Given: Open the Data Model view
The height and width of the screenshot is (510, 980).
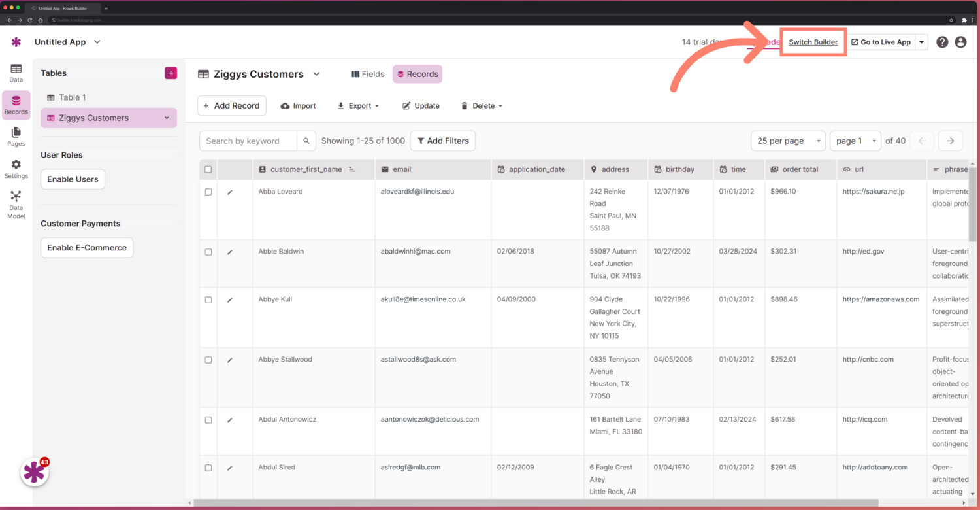Looking at the screenshot, I should [16, 204].
